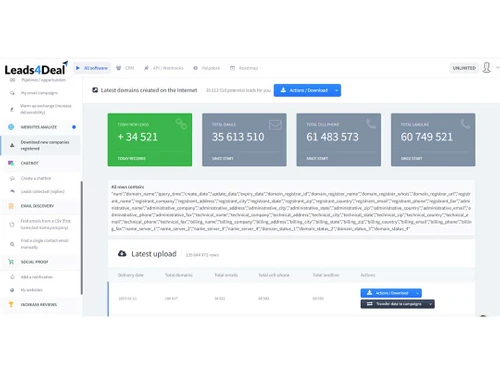Click the Chatbot section icon
Image resolution: width=500 pixels, height=375 pixels.
point(11,163)
